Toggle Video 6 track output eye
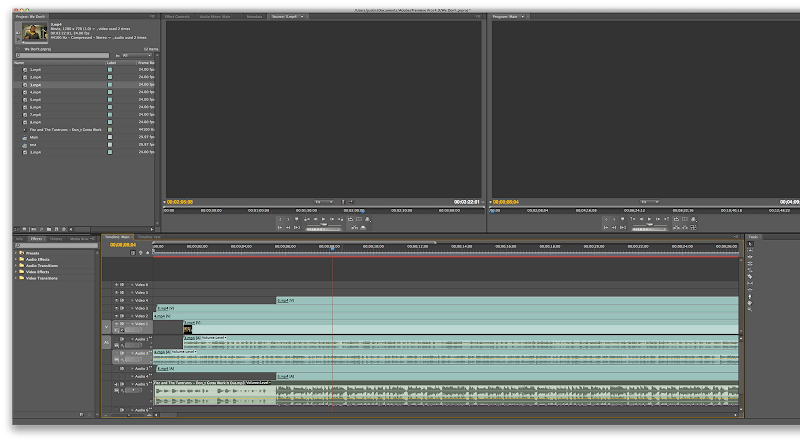The image size is (800, 442). pyautogui.click(x=116, y=285)
